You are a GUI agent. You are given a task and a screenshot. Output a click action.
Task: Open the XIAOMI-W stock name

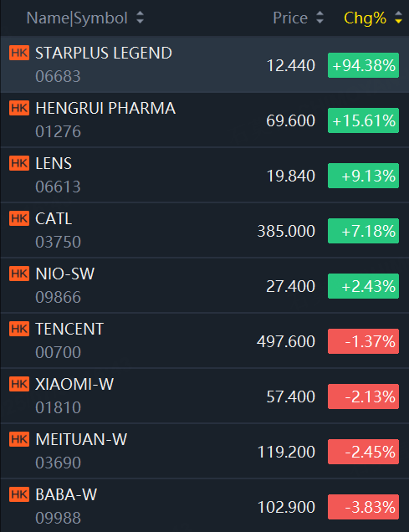point(74,384)
